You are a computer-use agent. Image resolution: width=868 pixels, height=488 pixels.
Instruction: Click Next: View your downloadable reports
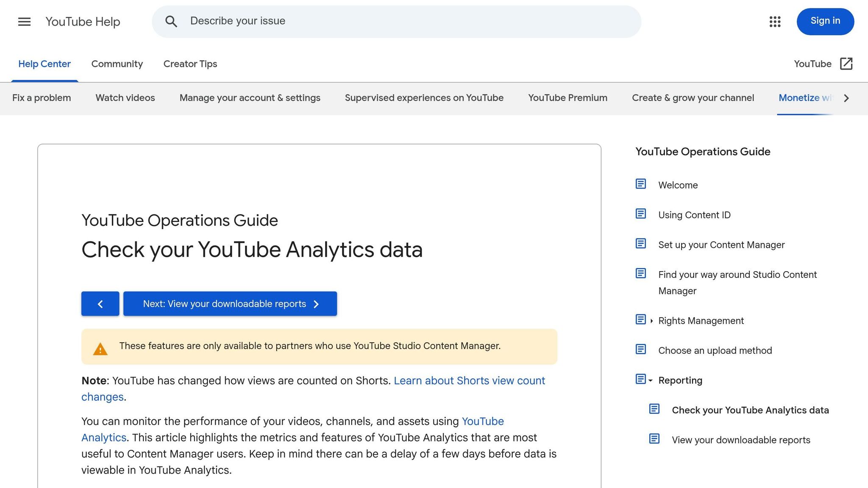click(230, 304)
